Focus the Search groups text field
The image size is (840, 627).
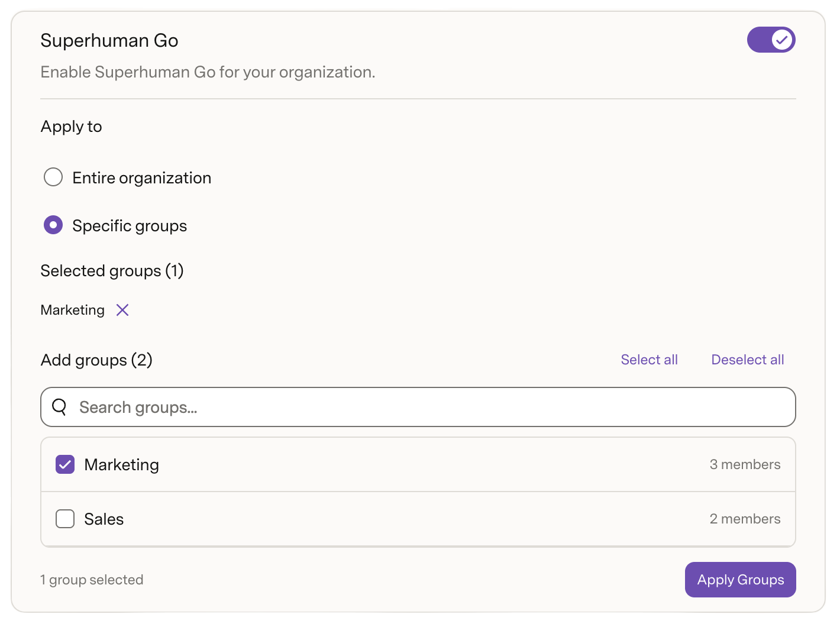pos(418,407)
